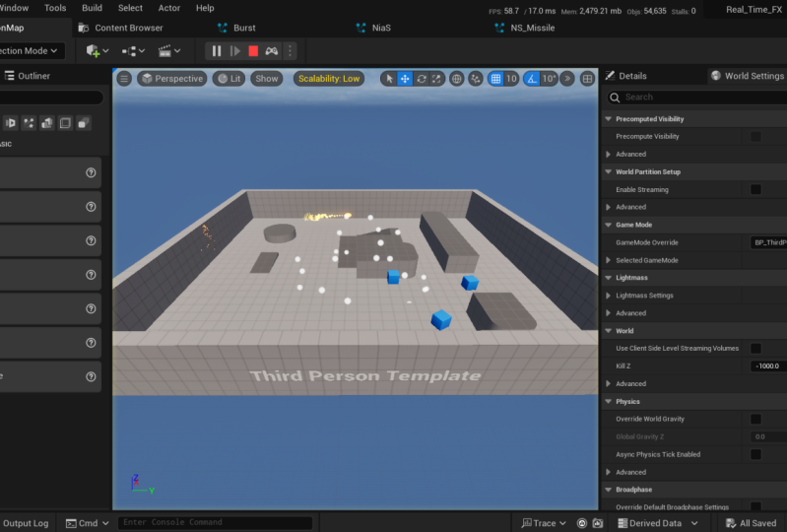Focus the Enter Console Command field

pyautogui.click(x=216, y=522)
